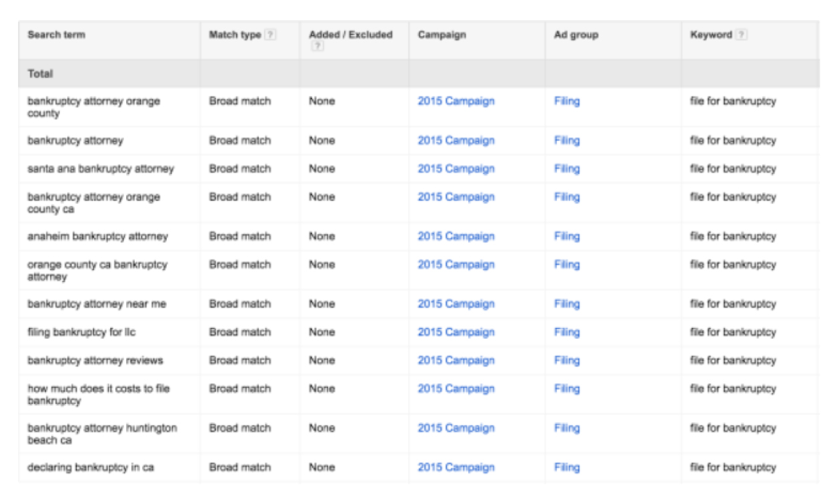Image resolution: width=835 pixels, height=504 pixels.
Task: Click the Campaign column header
Action: pos(442,35)
